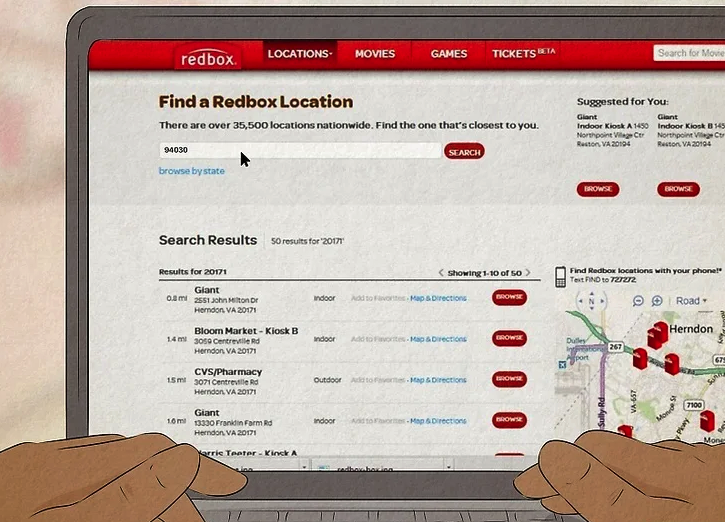Image resolution: width=725 pixels, height=522 pixels.
Task: Pan the map up with the arrow
Action: point(591,293)
